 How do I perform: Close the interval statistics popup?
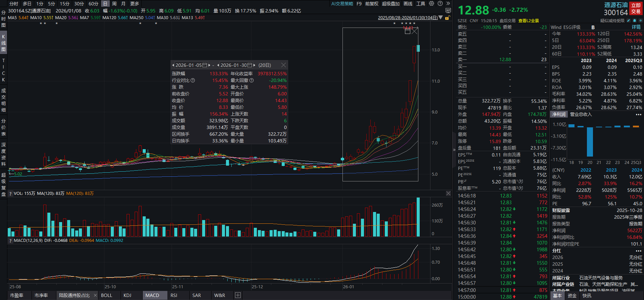283,65
